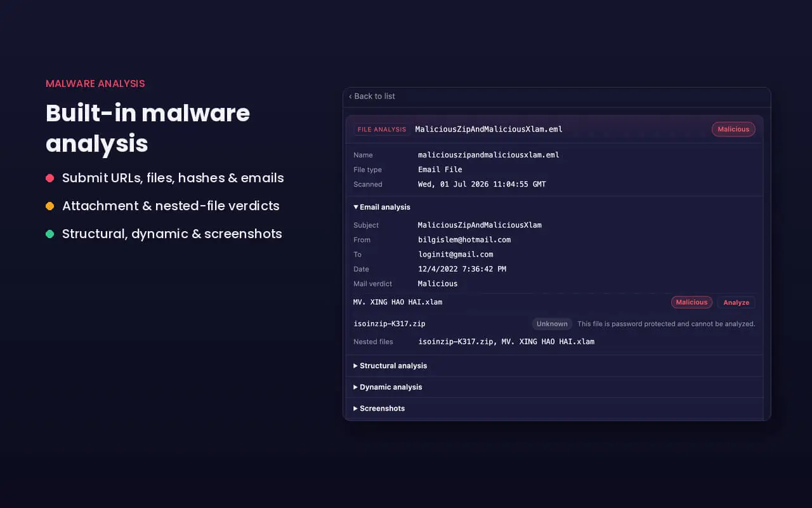Click scanned timestamp Wed, 01 Jul 2026
The height and width of the screenshot is (508, 812).
(482, 184)
